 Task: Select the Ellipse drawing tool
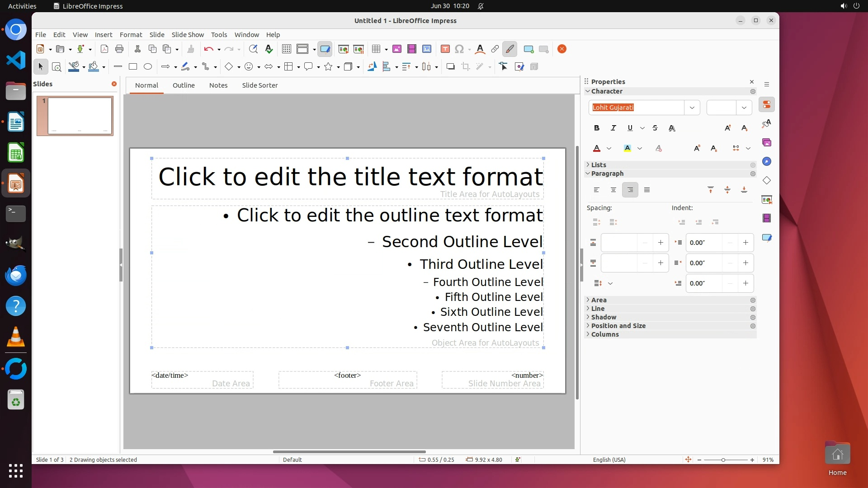point(148,67)
